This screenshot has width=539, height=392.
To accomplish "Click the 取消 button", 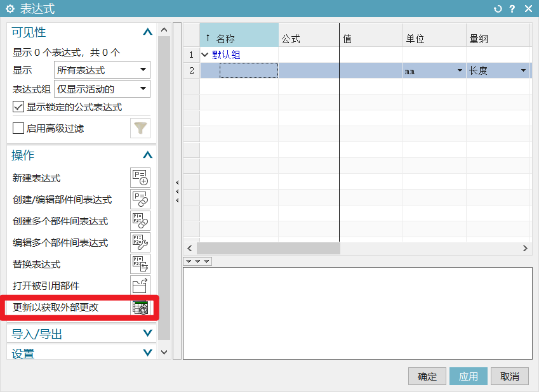I will pos(509,376).
